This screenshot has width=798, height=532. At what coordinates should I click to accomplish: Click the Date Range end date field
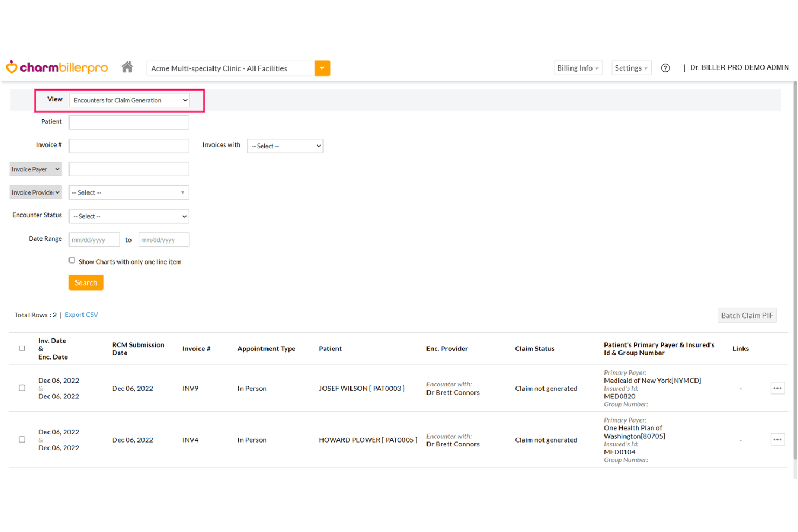pos(164,240)
